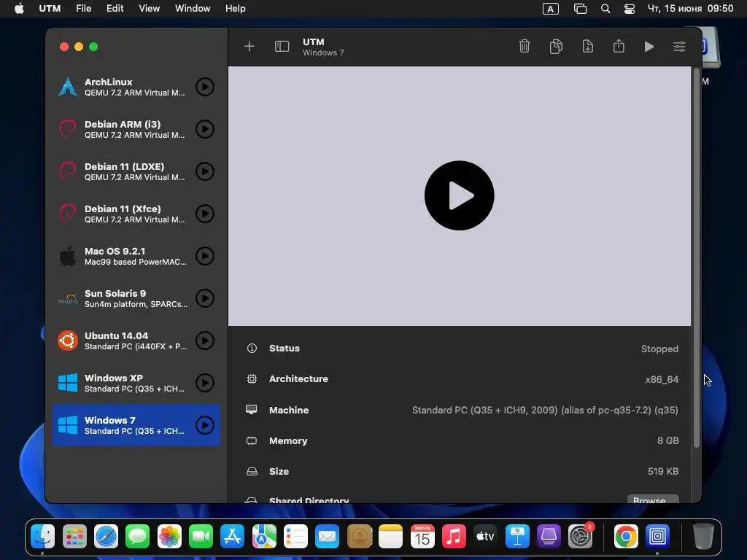Open UTM icon in the Dock

coord(657,537)
